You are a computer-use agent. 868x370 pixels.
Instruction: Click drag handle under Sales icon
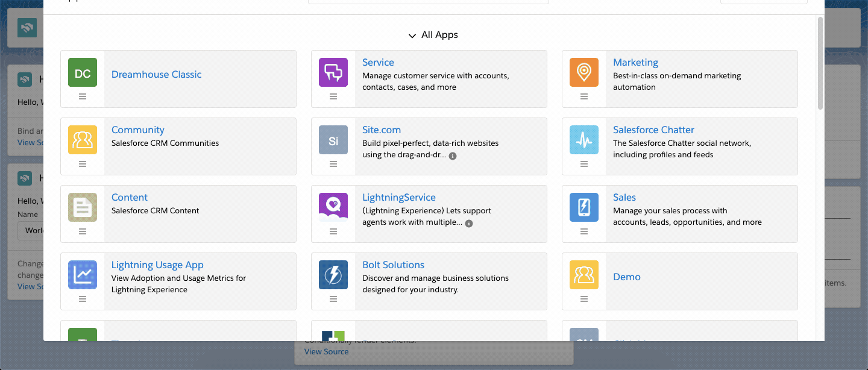click(x=584, y=231)
